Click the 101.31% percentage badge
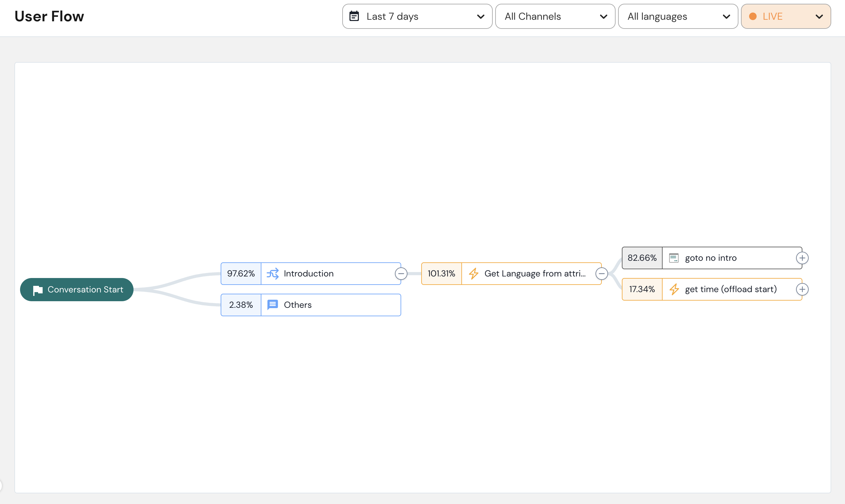This screenshot has width=845, height=504. (441, 274)
